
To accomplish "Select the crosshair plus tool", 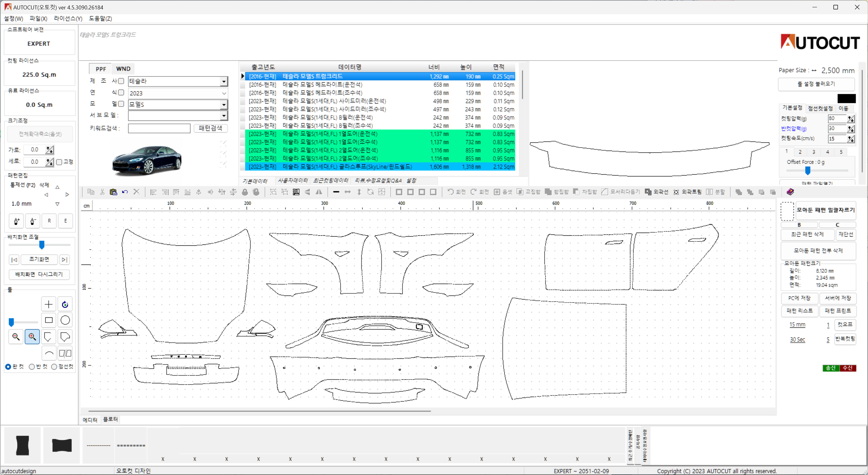I will click(x=49, y=304).
